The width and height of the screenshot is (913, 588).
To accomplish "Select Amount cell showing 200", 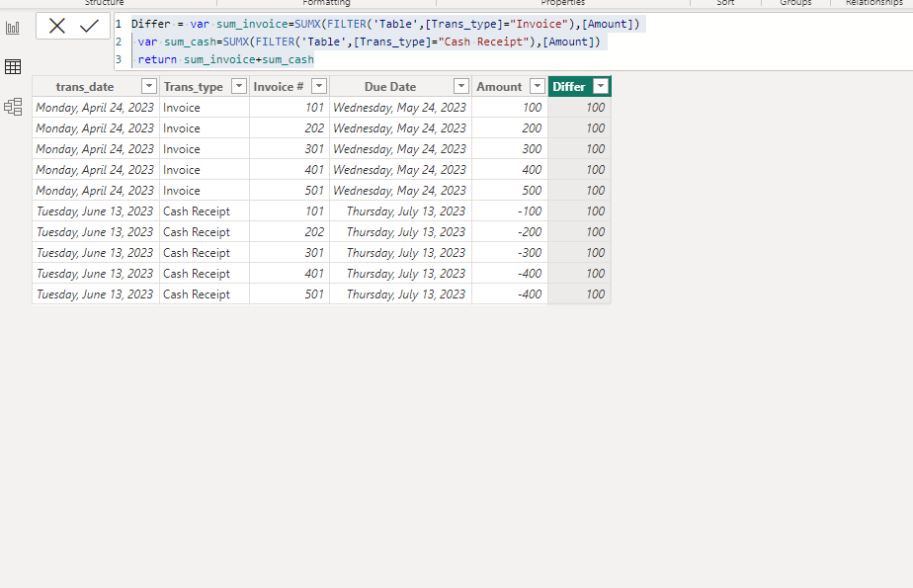I will tap(510, 128).
